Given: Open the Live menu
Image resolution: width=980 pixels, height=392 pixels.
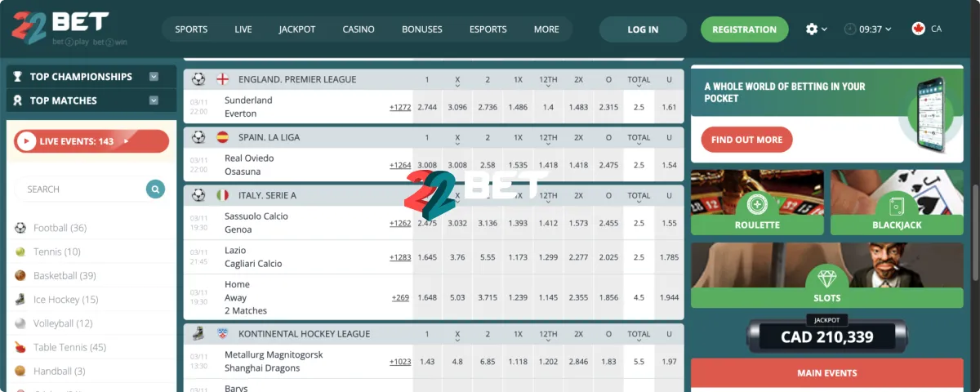Looking at the screenshot, I should 243,29.
